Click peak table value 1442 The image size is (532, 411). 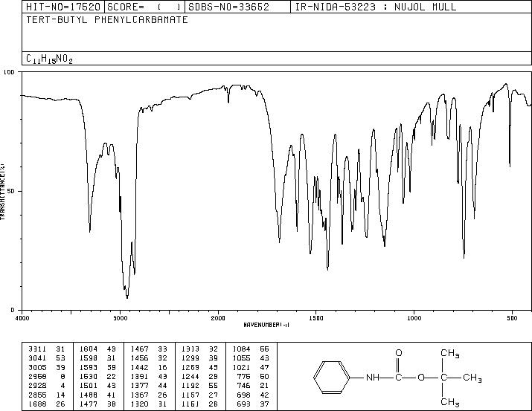pos(139,367)
